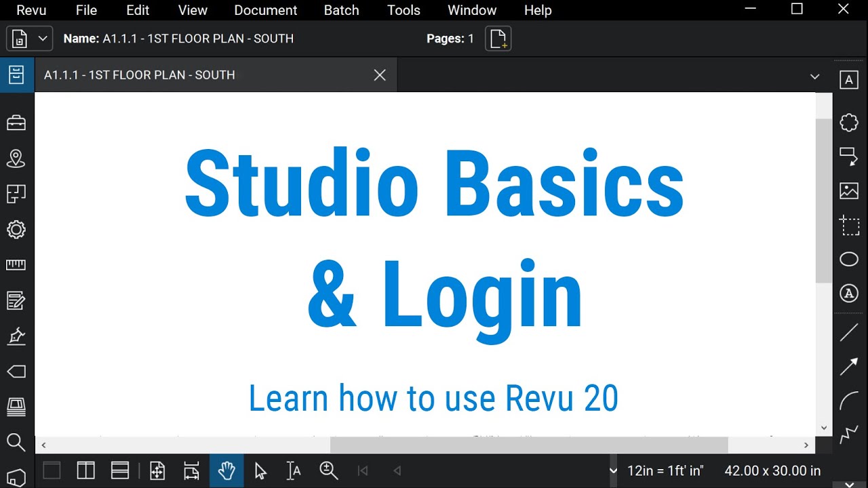Go to the first page
Image resolution: width=868 pixels, height=488 pixels.
(363, 470)
